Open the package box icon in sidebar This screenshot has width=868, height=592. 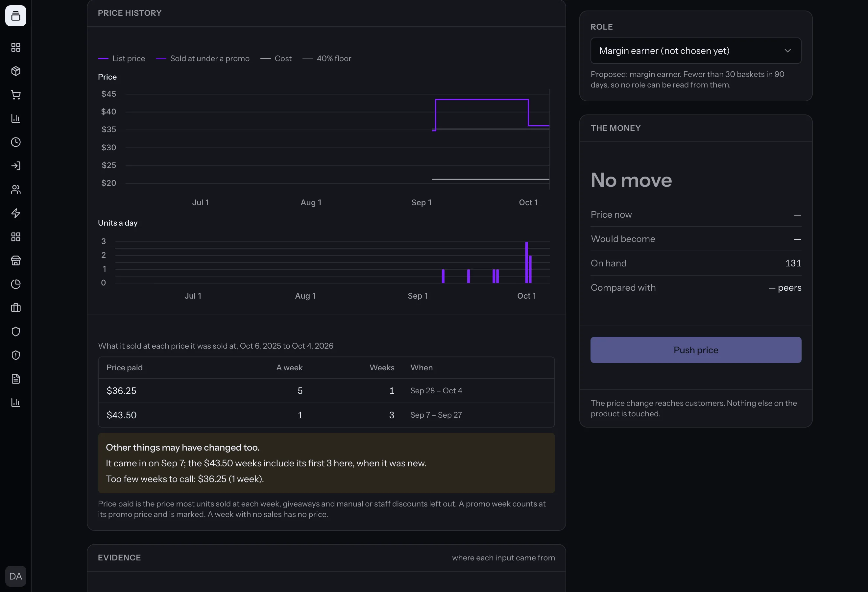point(16,71)
